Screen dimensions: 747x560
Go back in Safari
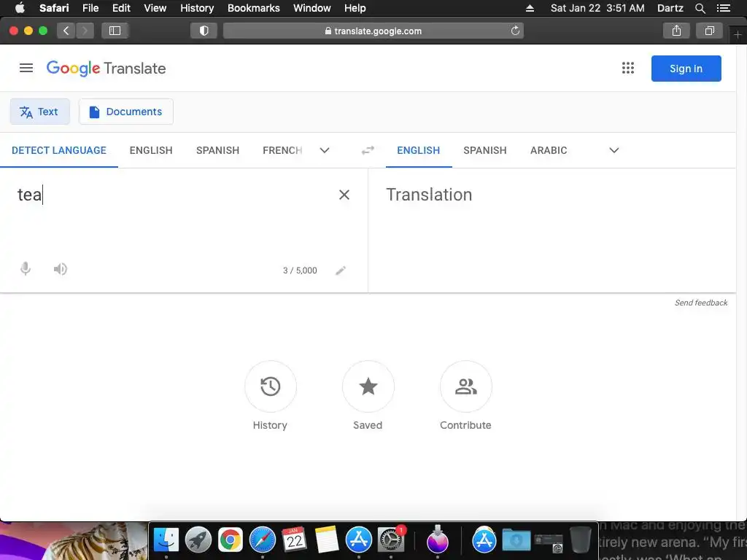pos(66,31)
